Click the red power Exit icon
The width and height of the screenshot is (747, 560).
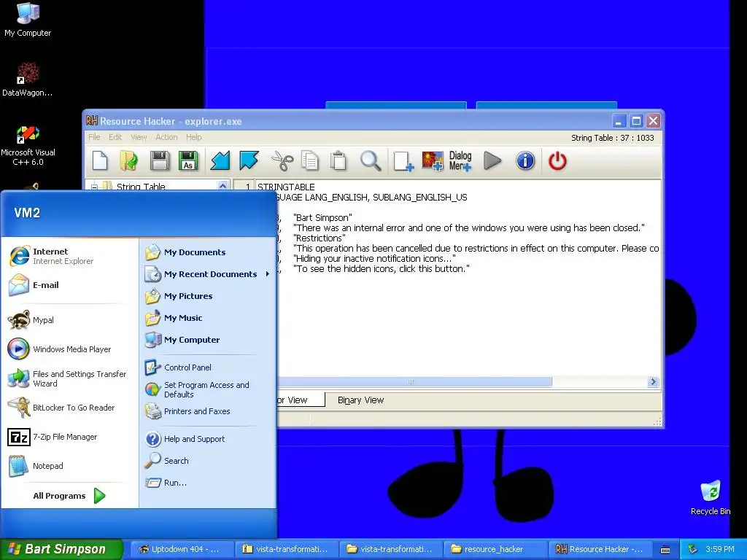point(557,161)
